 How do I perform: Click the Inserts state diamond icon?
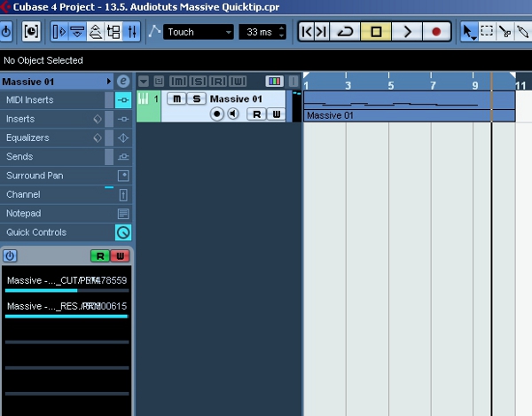click(x=98, y=119)
